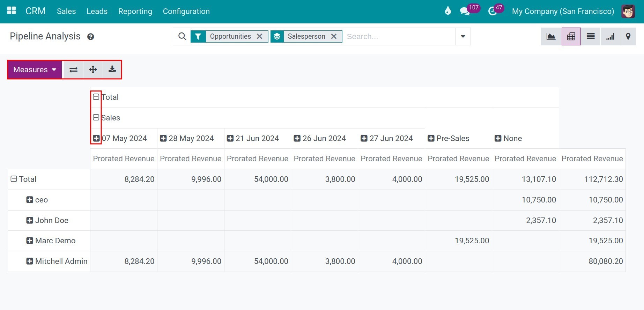This screenshot has height=310, width=644.
Task: Open the Leads menu
Action: (97, 11)
